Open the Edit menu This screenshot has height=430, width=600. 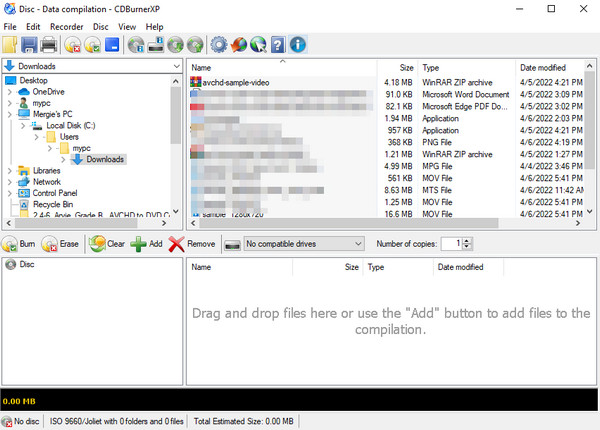33,27
